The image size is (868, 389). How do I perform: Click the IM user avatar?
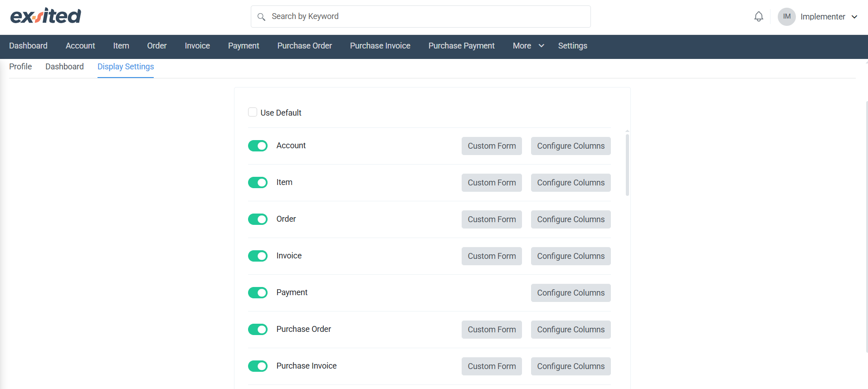coord(787,17)
